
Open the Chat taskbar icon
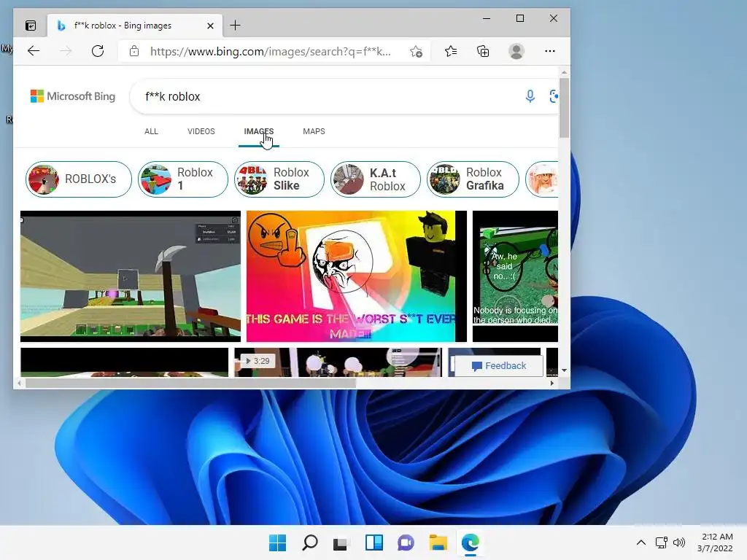406,542
